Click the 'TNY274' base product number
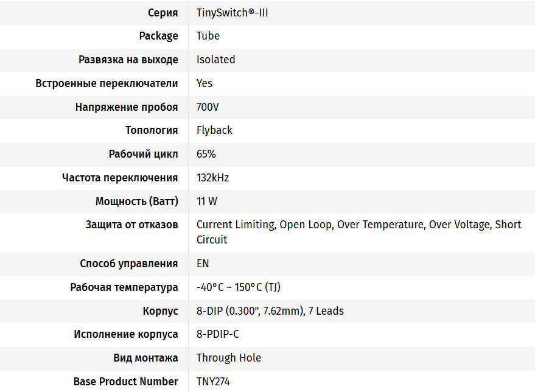The height and width of the screenshot is (392, 535). pyautogui.click(x=213, y=382)
